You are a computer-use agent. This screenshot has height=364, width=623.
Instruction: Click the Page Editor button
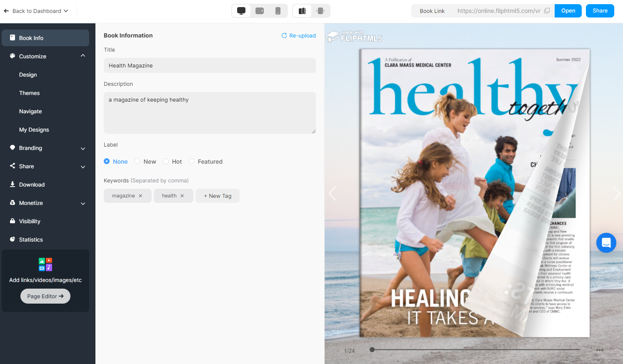click(x=45, y=297)
